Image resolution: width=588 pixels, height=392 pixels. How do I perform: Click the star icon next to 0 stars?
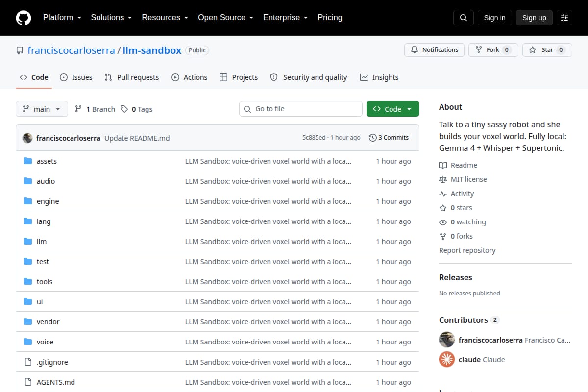443,208
